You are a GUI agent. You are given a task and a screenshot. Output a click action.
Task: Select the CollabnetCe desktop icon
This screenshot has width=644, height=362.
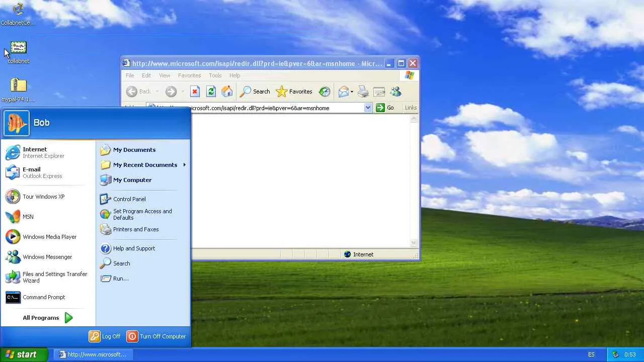(18, 14)
